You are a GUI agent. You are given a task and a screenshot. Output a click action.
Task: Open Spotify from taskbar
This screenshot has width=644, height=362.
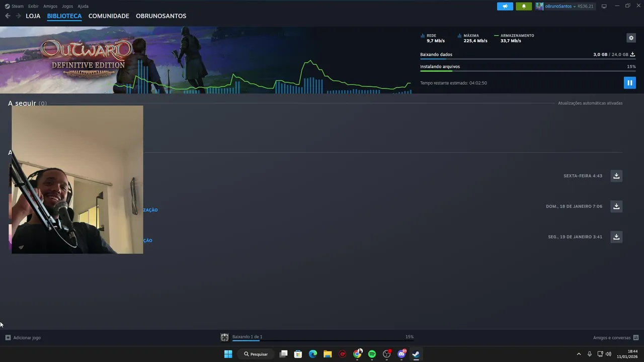pos(372,354)
